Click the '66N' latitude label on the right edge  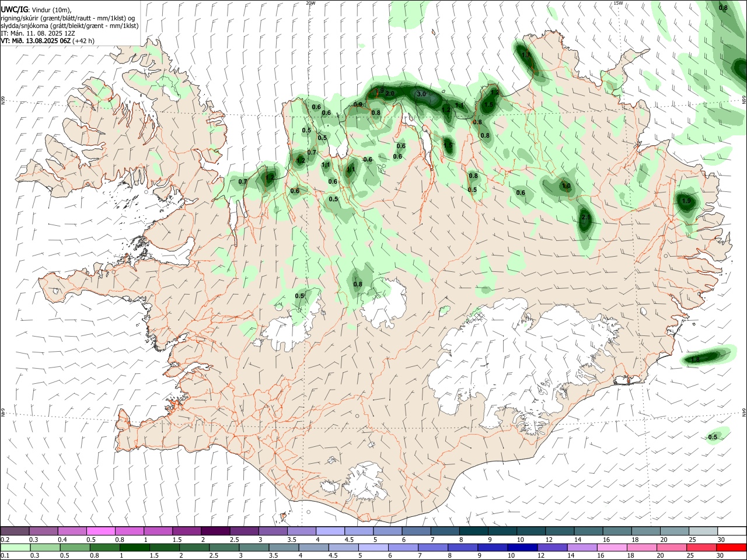pyautogui.click(x=744, y=101)
